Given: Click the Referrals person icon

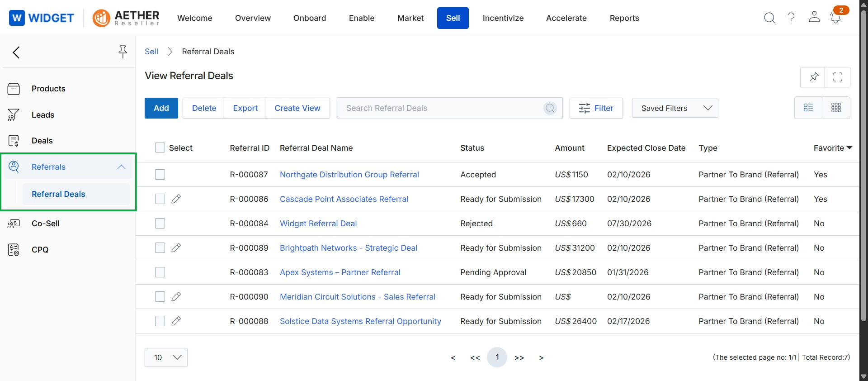Looking at the screenshot, I should point(14,167).
